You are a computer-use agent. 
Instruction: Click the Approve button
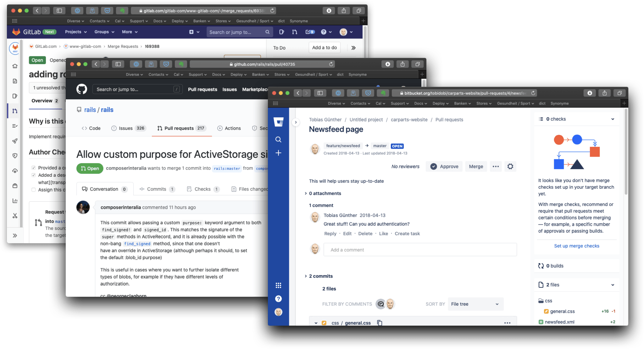point(444,166)
